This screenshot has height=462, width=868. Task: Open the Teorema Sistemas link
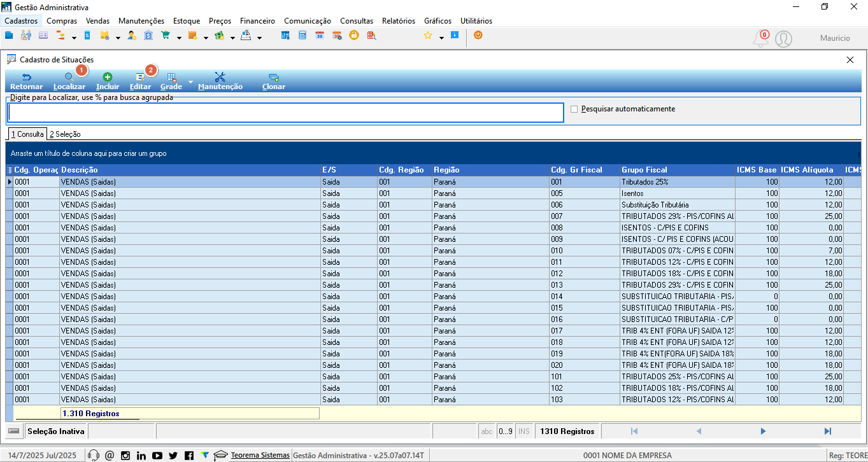tap(260, 455)
